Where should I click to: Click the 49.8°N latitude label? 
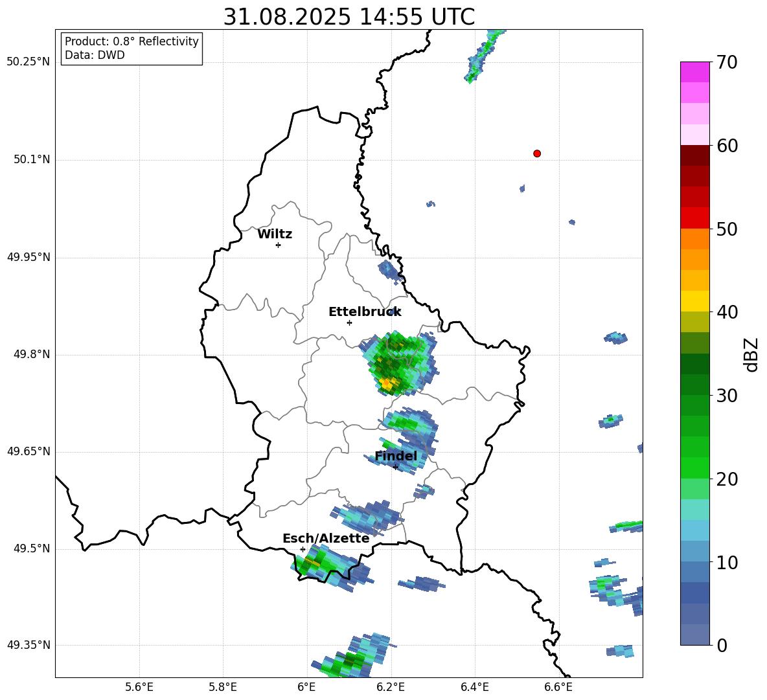pyautogui.click(x=32, y=354)
